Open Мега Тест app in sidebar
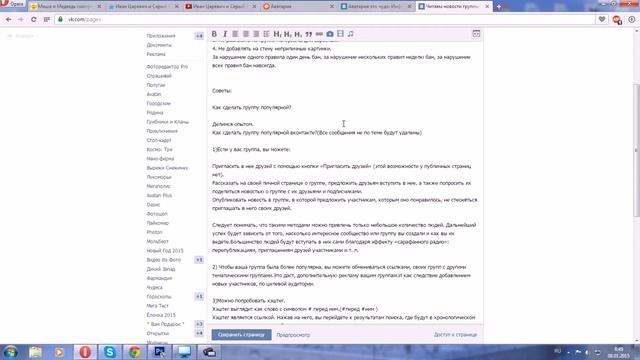640x360 pixels. [x=158, y=306]
